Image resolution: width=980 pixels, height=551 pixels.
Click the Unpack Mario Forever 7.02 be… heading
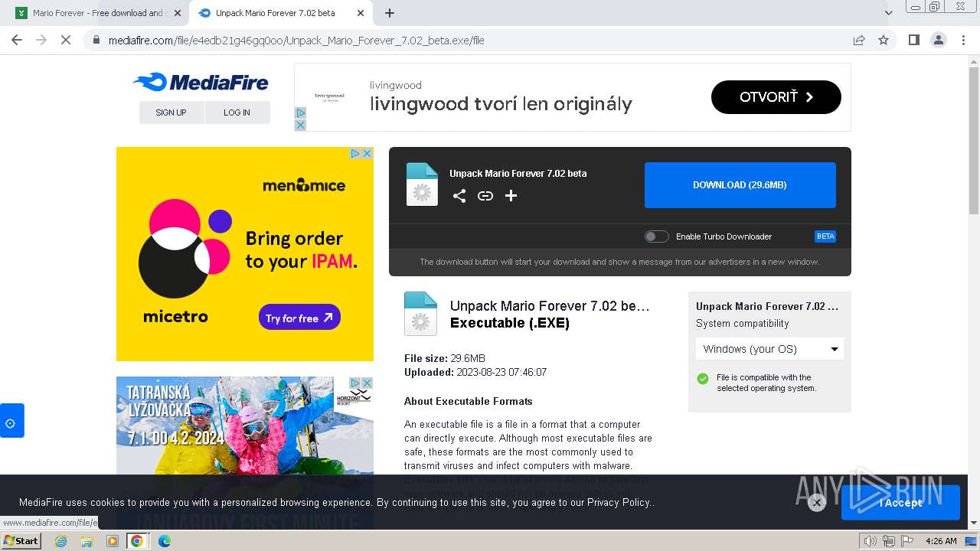(x=550, y=306)
